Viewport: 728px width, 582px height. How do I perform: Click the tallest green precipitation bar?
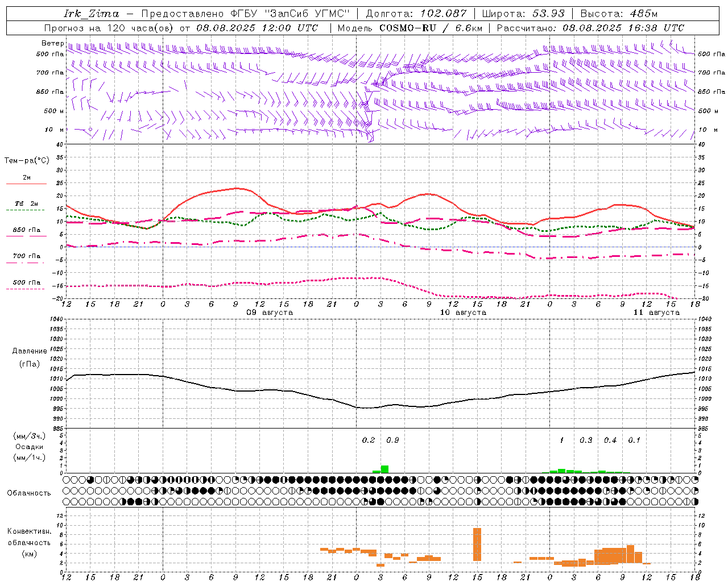385,469
